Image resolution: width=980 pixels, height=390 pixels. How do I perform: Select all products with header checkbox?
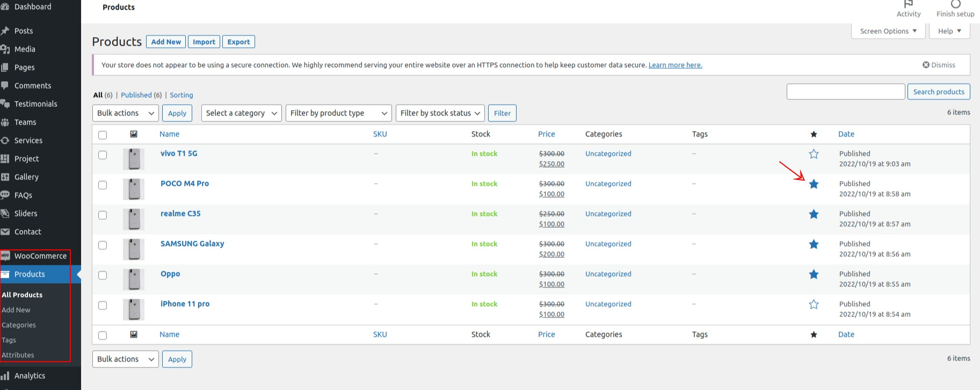tap(103, 135)
